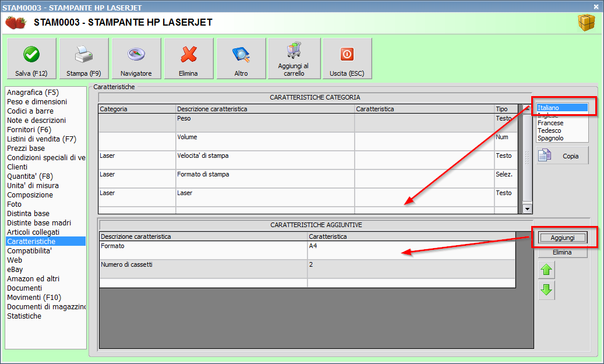This screenshot has width=604, height=364.
Task: Click the A4 value cell
Action: click(x=411, y=250)
